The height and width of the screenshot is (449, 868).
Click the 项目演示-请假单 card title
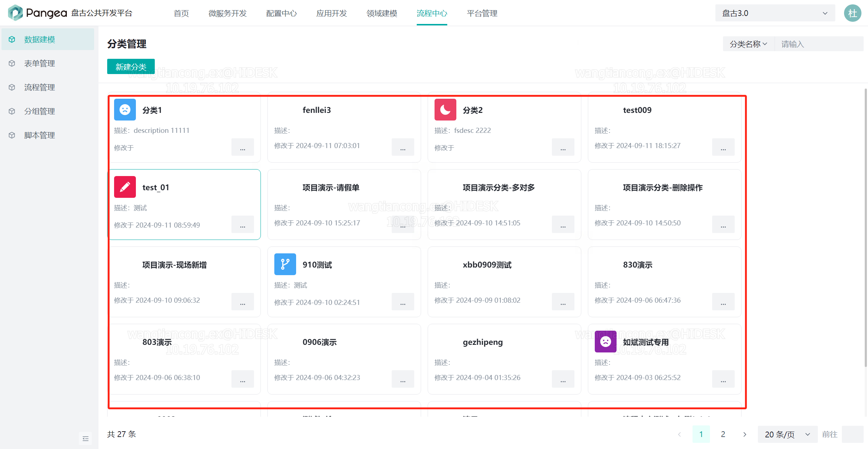(x=331, y=187)
